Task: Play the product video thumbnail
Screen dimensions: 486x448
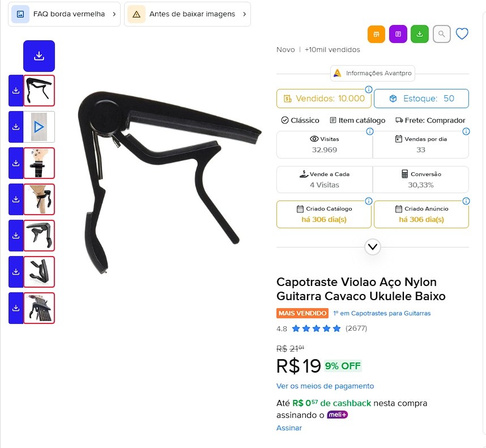Action: click(x=39, y=127)
